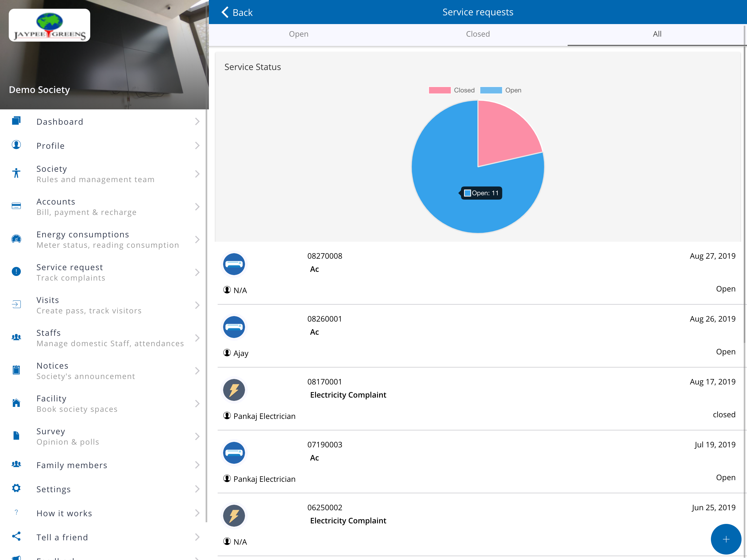Image resolution: width=747 pixels, height=560 pixels.
Task: Open the Facility menu item
Action: [x=103, y=404]
